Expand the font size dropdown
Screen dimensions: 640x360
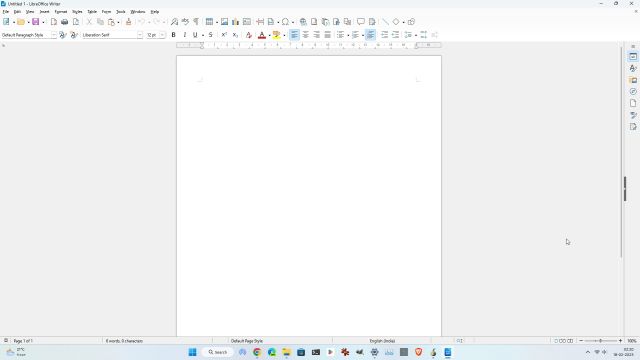(162, 35)
